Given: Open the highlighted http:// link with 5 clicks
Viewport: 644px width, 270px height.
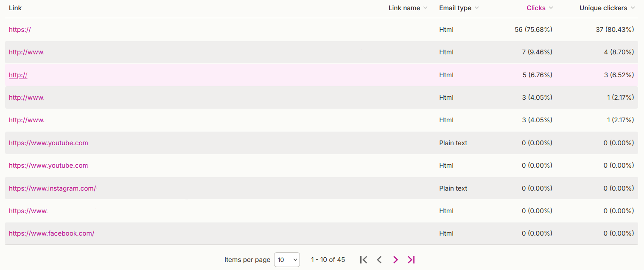Looking at the screenshot, I should [18, 75].
